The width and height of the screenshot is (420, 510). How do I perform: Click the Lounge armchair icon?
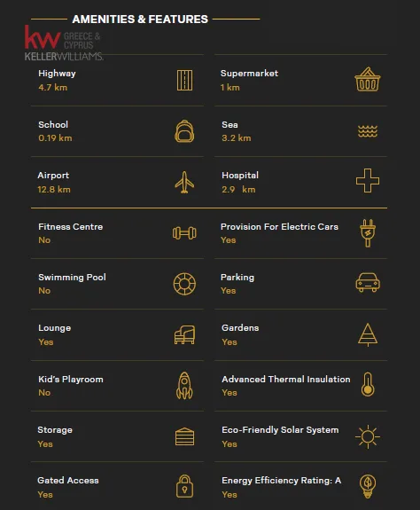184,334
